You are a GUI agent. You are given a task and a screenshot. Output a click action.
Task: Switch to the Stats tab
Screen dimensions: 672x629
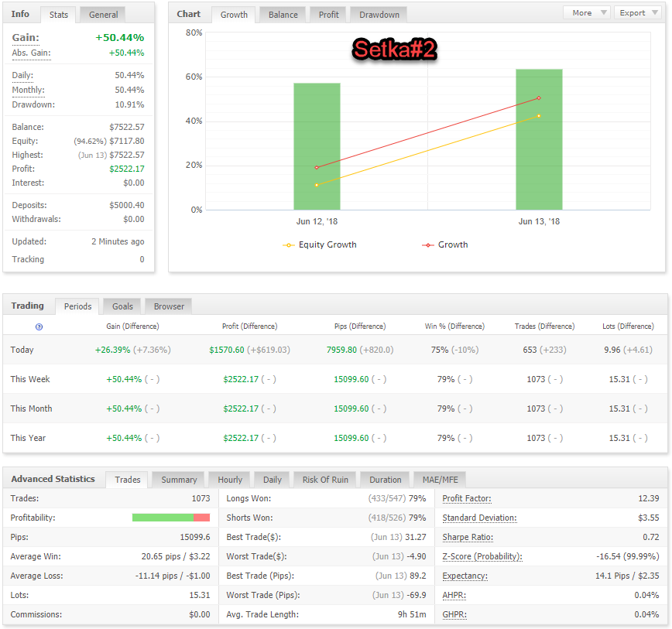58,15
